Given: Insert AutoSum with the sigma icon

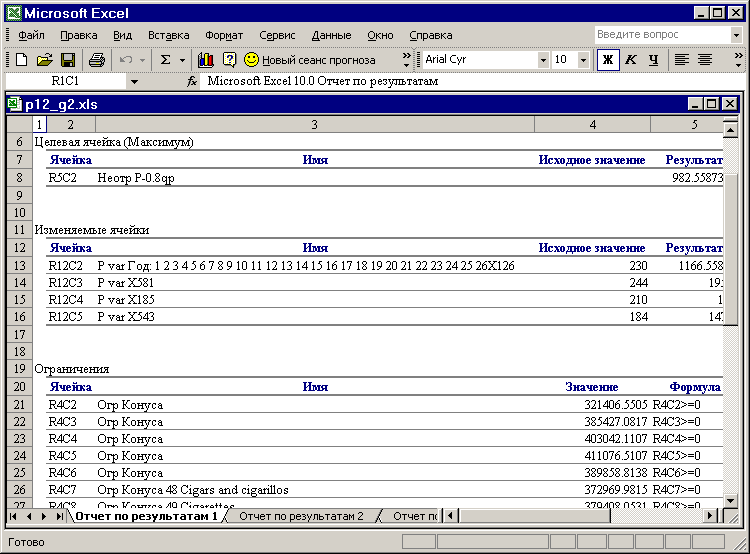Looking at the screenshot, I should point(165,60).
